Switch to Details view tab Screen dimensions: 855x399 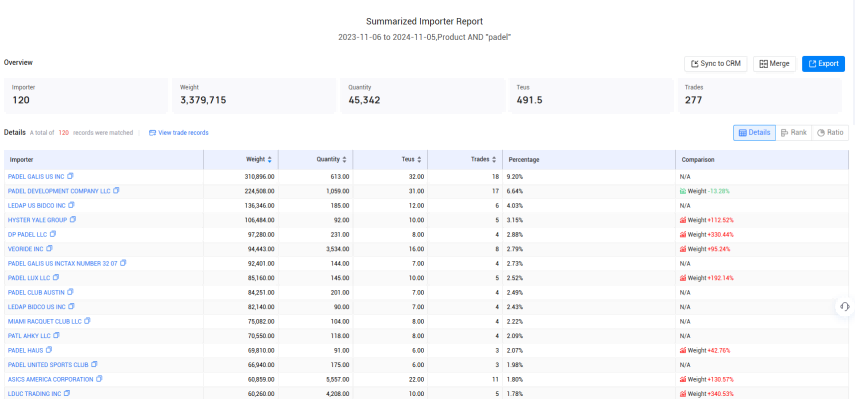(754, 132)
